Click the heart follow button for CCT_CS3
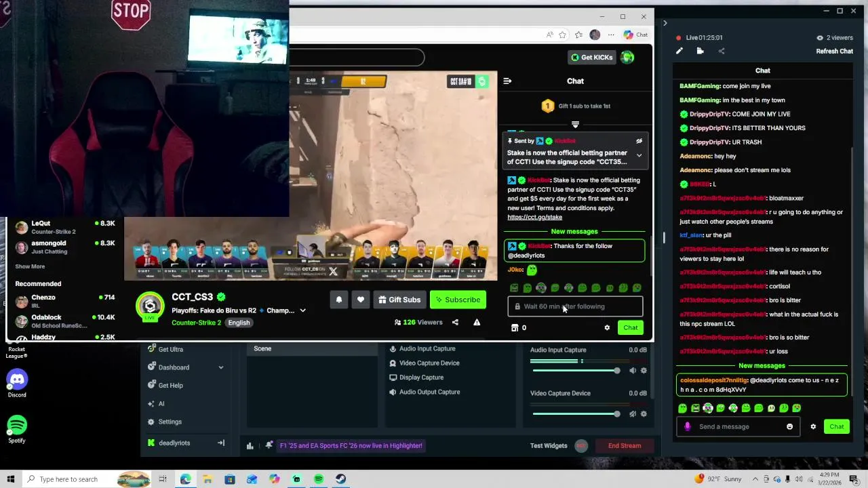This screenshot has height=488, width=868. [x=361, y=300]
